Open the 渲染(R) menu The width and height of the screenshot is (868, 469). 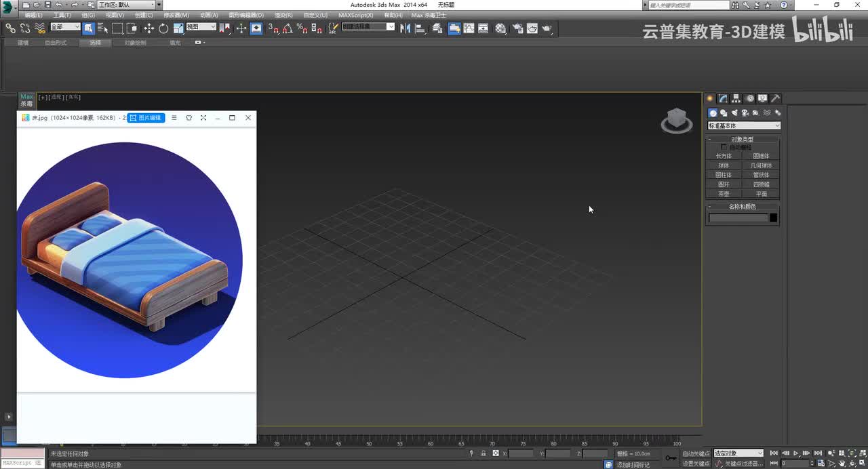click(283, 15)
